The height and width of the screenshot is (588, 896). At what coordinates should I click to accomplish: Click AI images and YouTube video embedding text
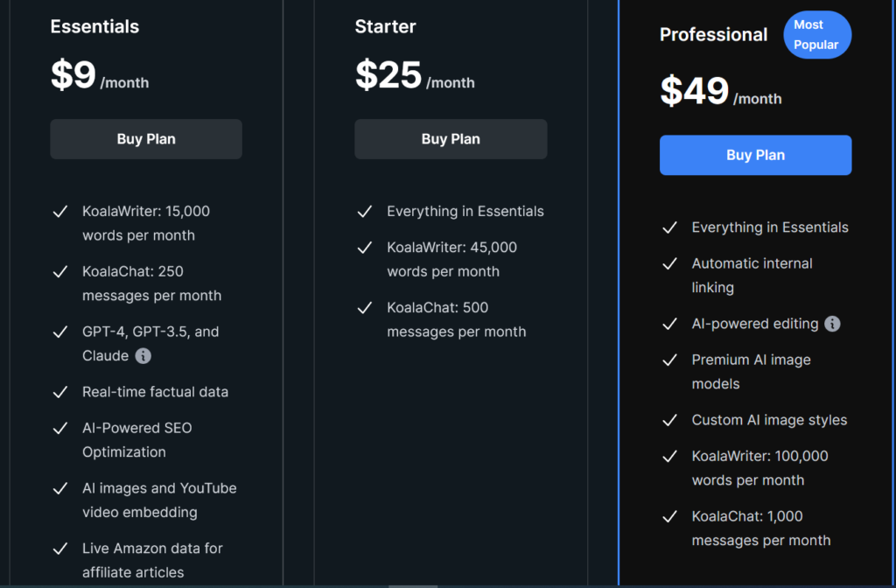[159, 500]
